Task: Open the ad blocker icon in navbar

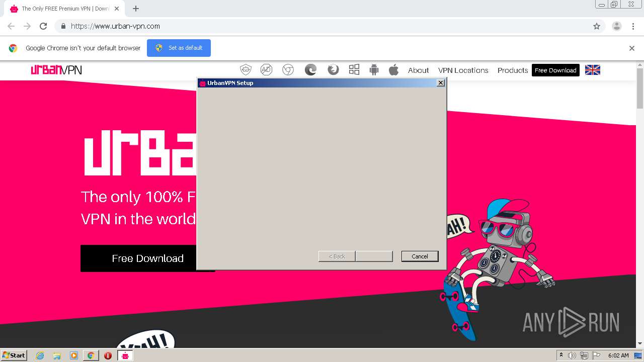Action: coord(266,70)
